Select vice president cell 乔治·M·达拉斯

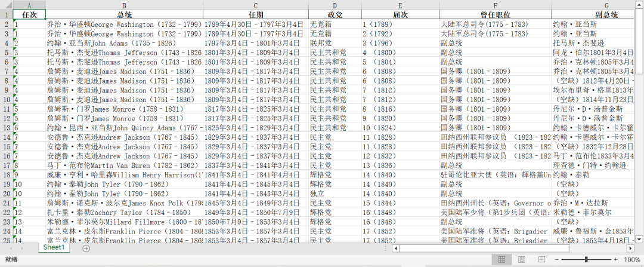[x=593, y=203]
